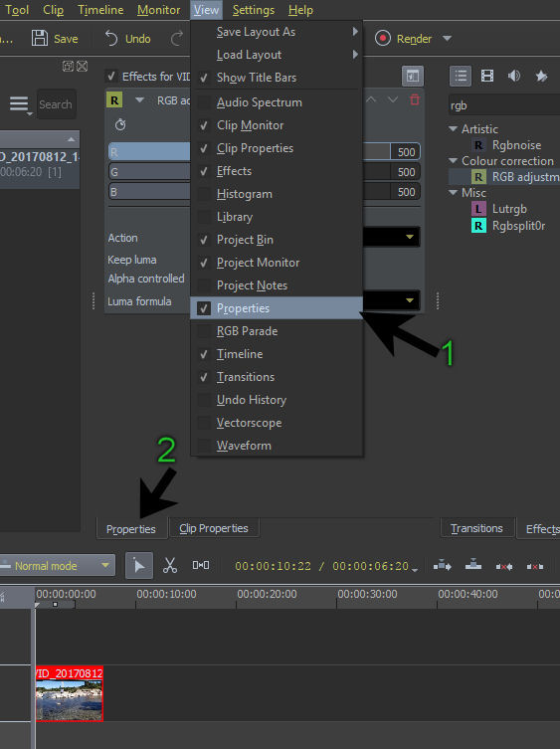The image size is (560, 749).
Task: Activate the selection arrow tool
Action: (139, 566)
